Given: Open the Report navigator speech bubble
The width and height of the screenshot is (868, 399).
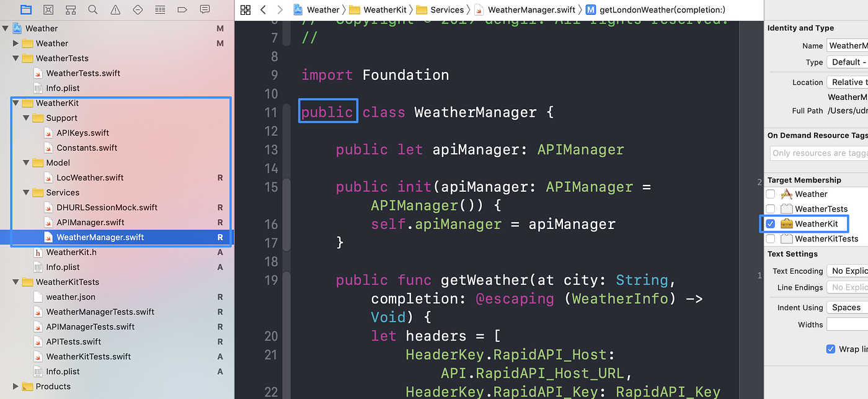Looking at the screenshot, I should tap(205, 9).
